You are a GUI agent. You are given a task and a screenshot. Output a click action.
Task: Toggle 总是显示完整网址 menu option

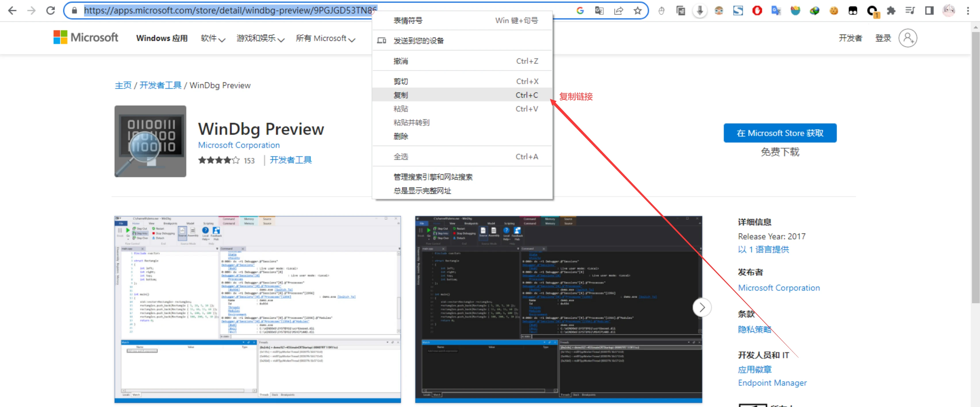(462, 190)
